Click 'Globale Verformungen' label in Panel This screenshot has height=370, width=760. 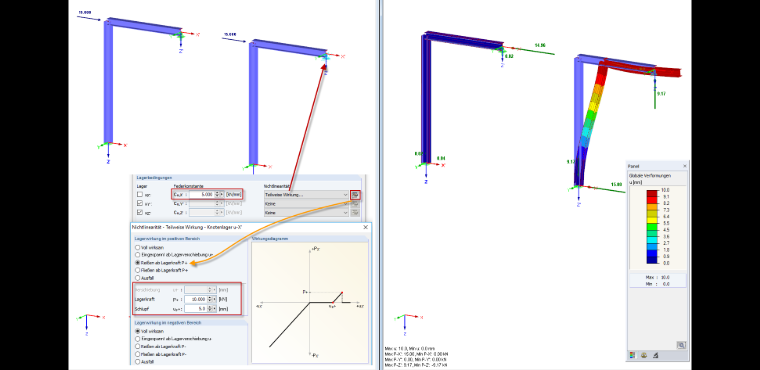pyautogui.click(x=649, y=176)
